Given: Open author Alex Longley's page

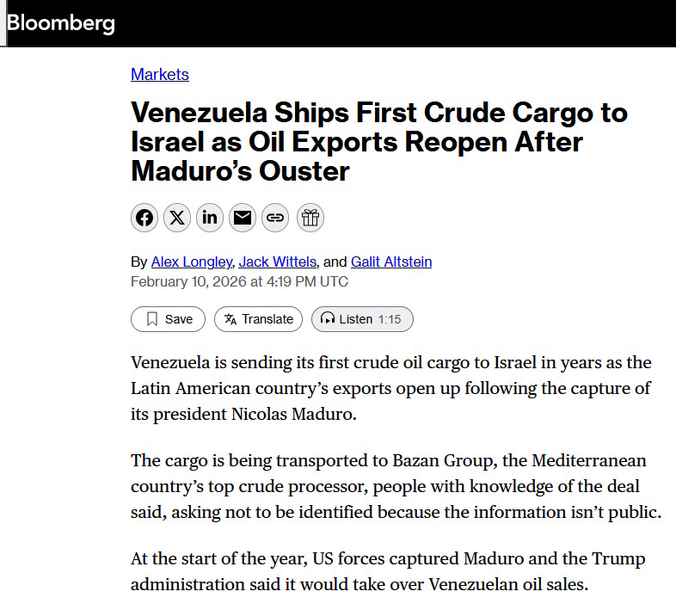Looking at the screenshot, I should coord(191,262).
